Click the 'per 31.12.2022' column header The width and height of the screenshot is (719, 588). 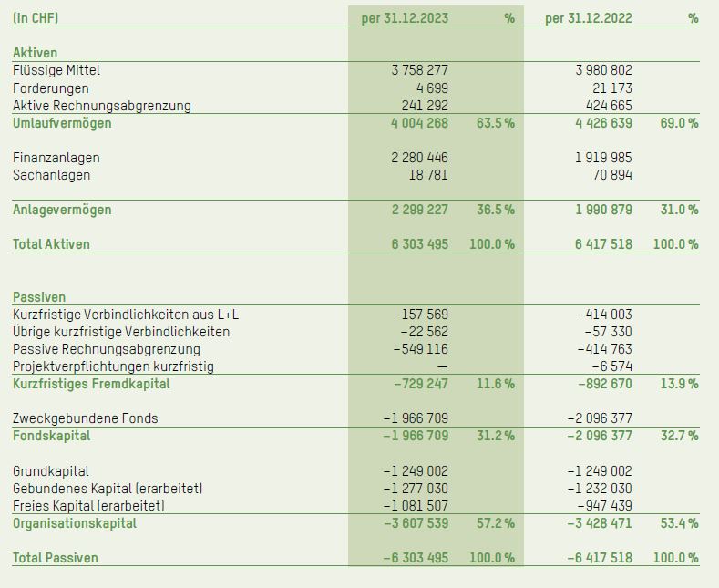pyautogui.click(x=588, y=18)
